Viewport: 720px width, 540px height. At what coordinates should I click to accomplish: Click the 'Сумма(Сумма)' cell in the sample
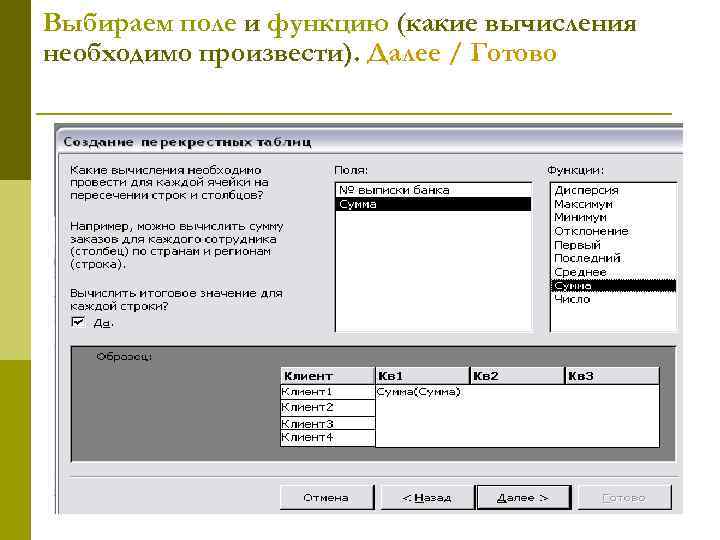[x=418, y=392]
